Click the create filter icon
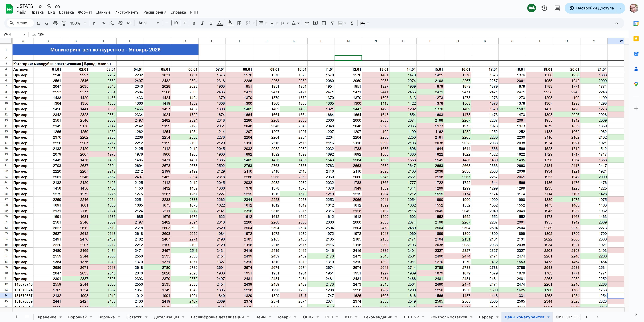The width and height of the screenshot is (644, 322). [332, 23]
